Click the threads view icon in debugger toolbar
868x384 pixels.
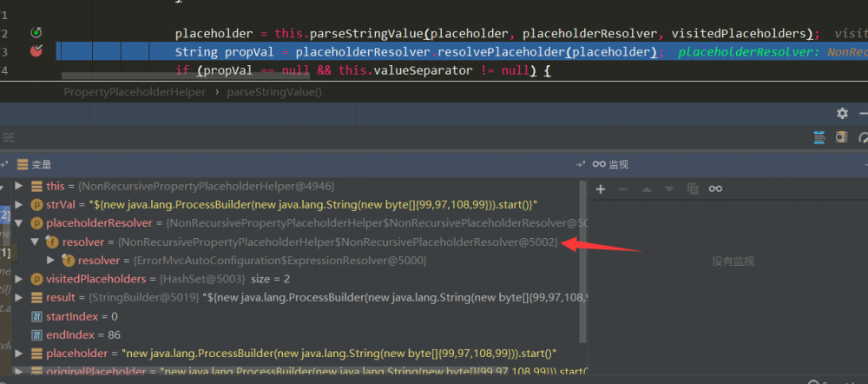tap(819, 137)
